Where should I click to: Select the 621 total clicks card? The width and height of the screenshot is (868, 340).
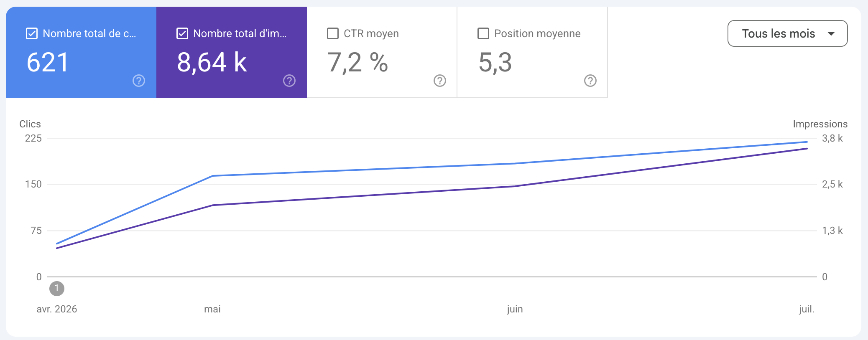click(x=81, y=52)
